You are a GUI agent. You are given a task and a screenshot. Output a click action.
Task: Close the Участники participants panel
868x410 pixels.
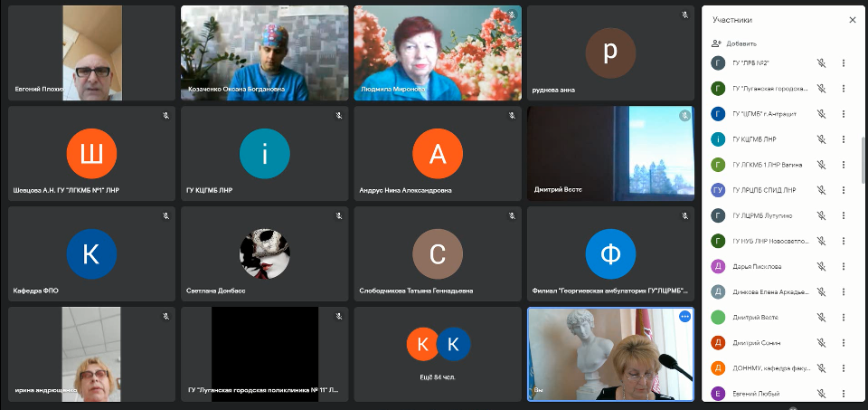(852, 20)
